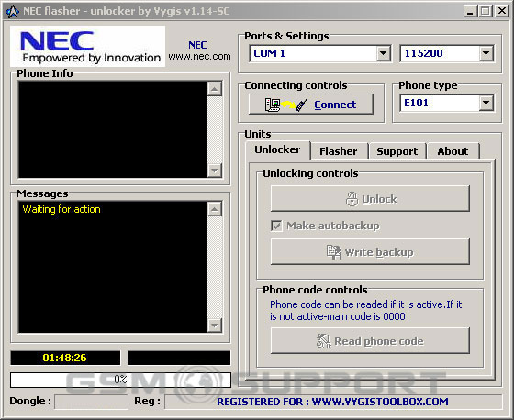Click the Connect button
Viewport: 514px width, 420px height.
(x=311, y=105)
